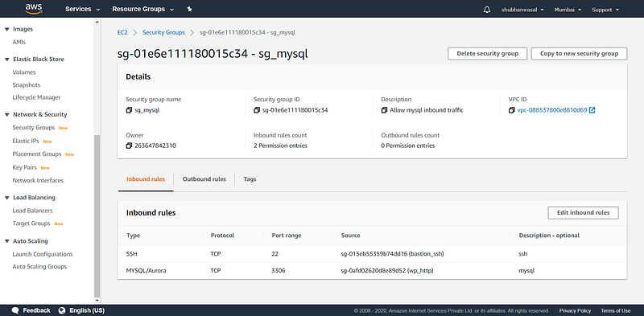Click the sidebar scroll up arrow
Viewport: 644px width, 316px height.
[x=97, y=23]
